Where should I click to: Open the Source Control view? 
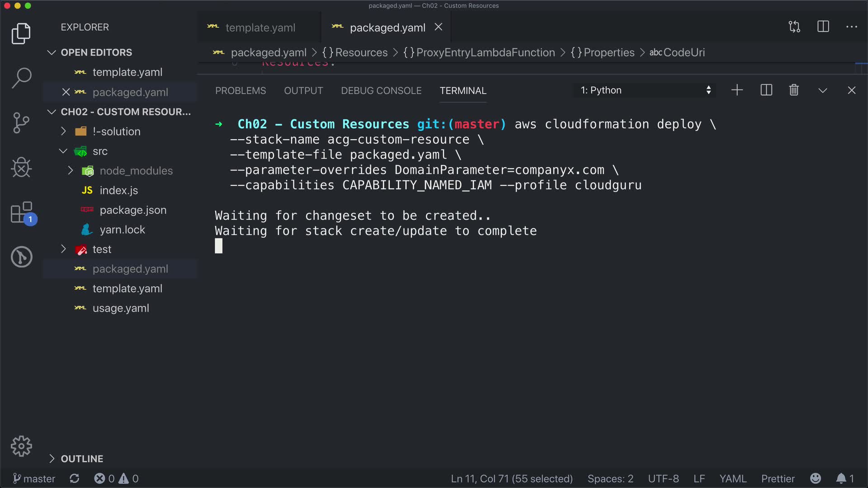[21, 122]
